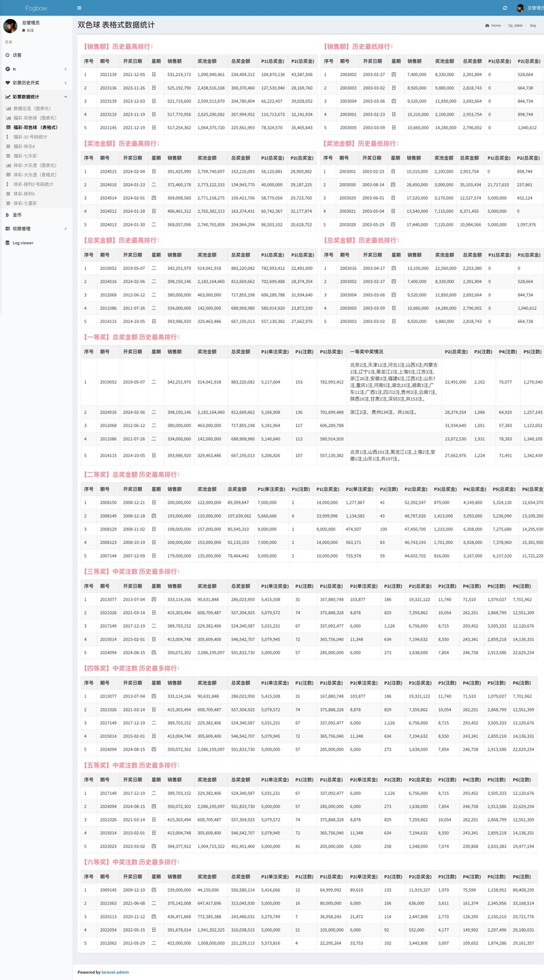Viewport: 544px width, 980px height.
Task: Click the list icon beside 福彩-快乐8
Action: click(8, 146)
